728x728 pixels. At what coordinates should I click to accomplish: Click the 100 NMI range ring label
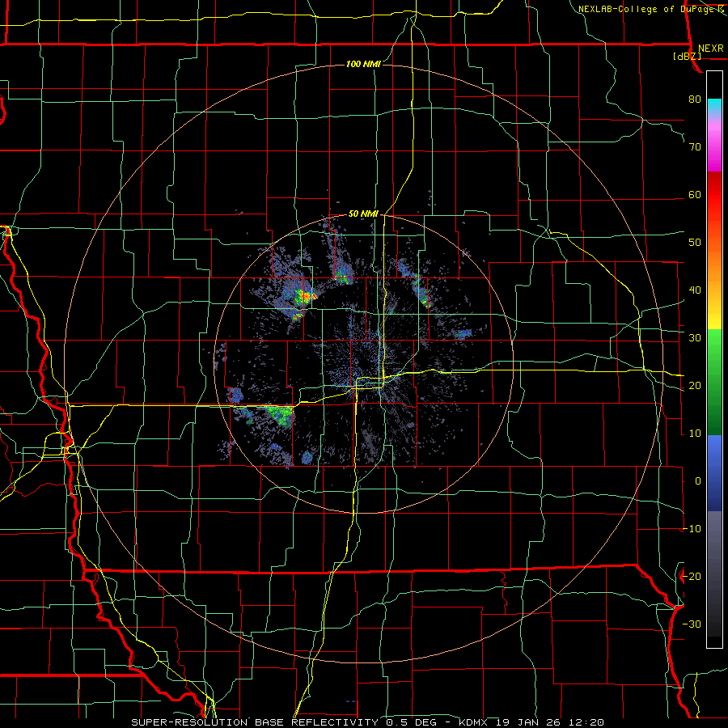click(363, 64)
